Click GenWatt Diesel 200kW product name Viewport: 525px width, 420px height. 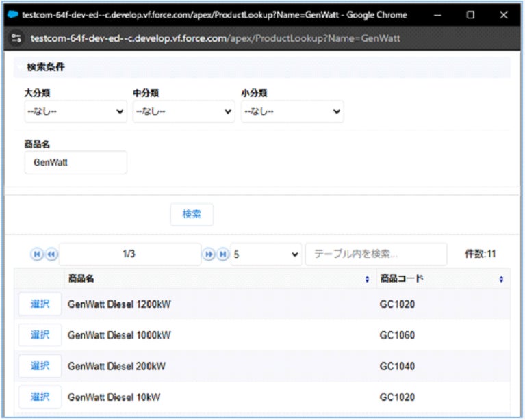point(116,366)
